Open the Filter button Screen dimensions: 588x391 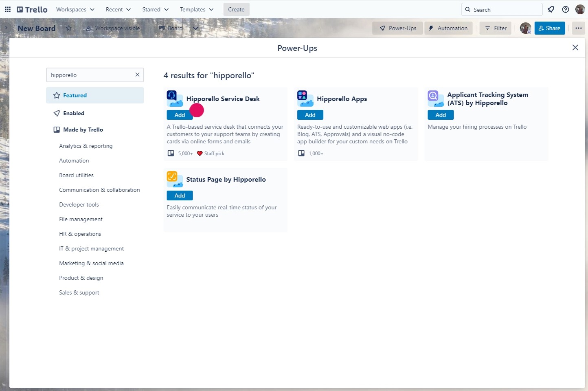tap(496, 28)
